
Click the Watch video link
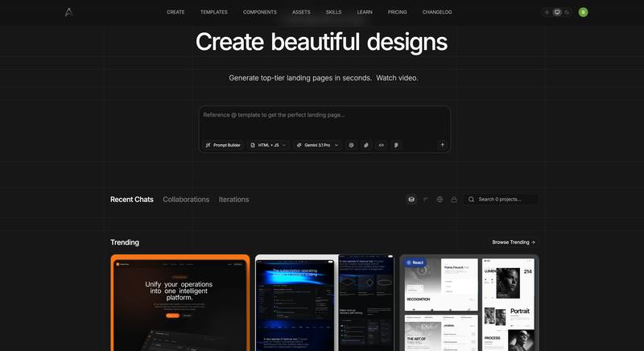(x=397, y=77)
